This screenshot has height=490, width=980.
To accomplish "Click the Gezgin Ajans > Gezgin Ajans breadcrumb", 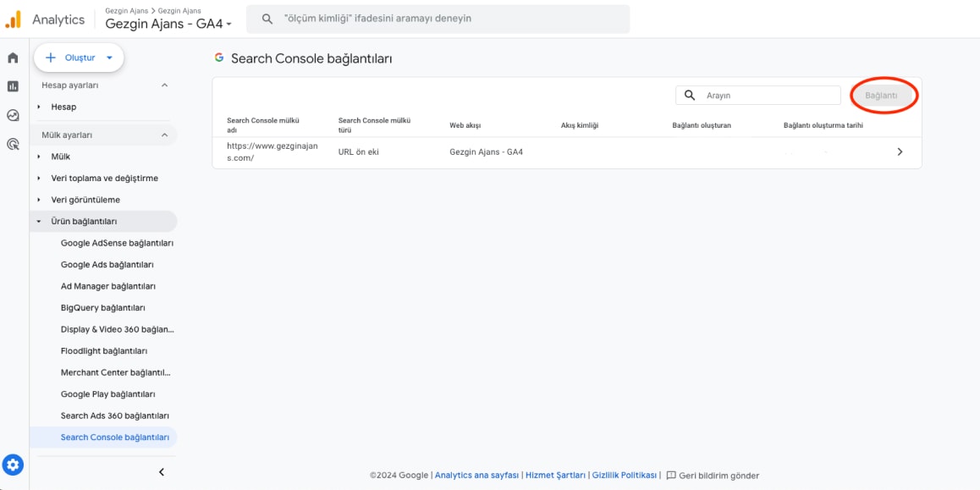I will [x=153, y=11].
